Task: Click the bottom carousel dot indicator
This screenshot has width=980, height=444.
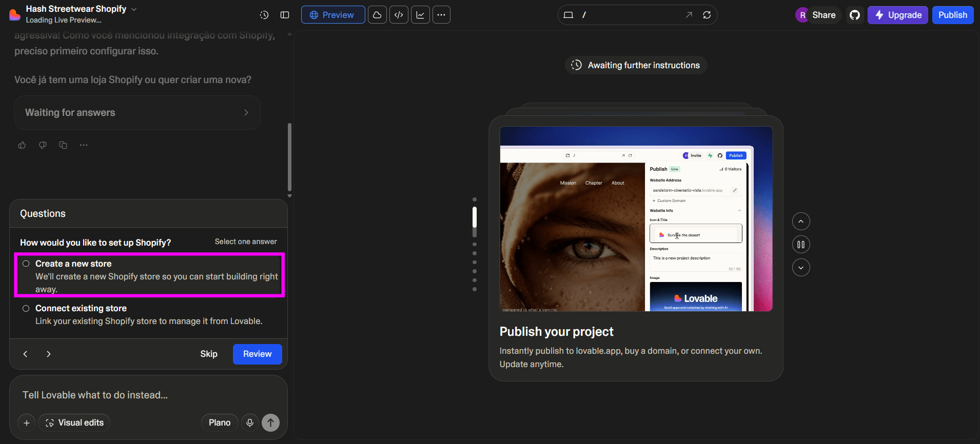Action: 475,289
